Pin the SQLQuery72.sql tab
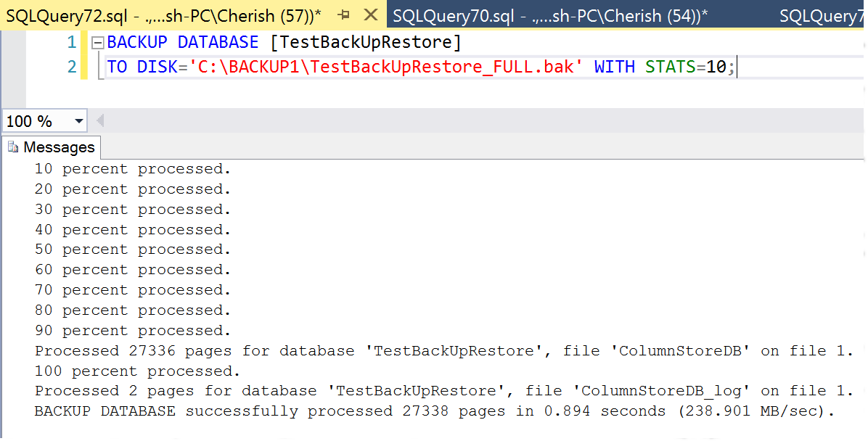 point(343,15)
